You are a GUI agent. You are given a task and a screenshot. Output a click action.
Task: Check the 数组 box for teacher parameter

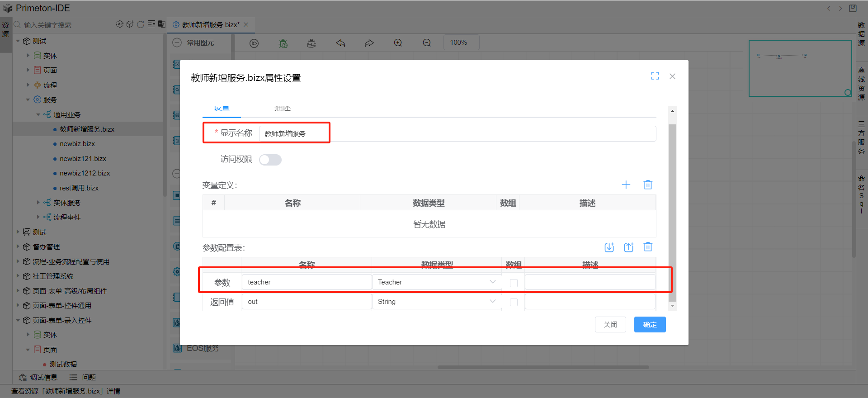click(x=514, y=283)
